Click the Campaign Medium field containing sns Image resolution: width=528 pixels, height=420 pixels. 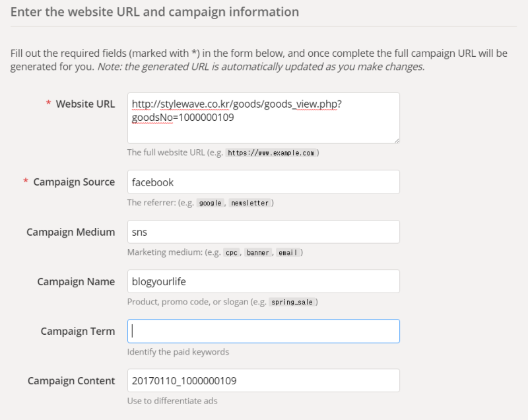263,232
